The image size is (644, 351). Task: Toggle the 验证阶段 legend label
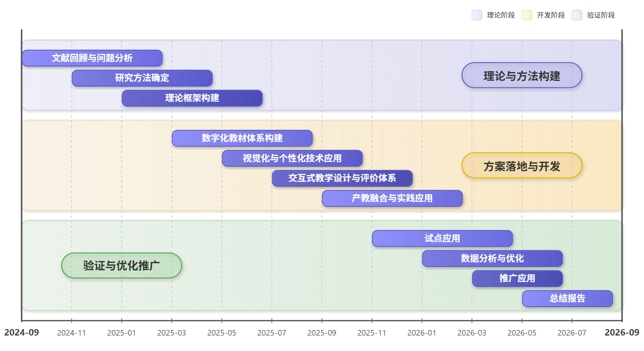pyautogui.click(x=601, y=15)
